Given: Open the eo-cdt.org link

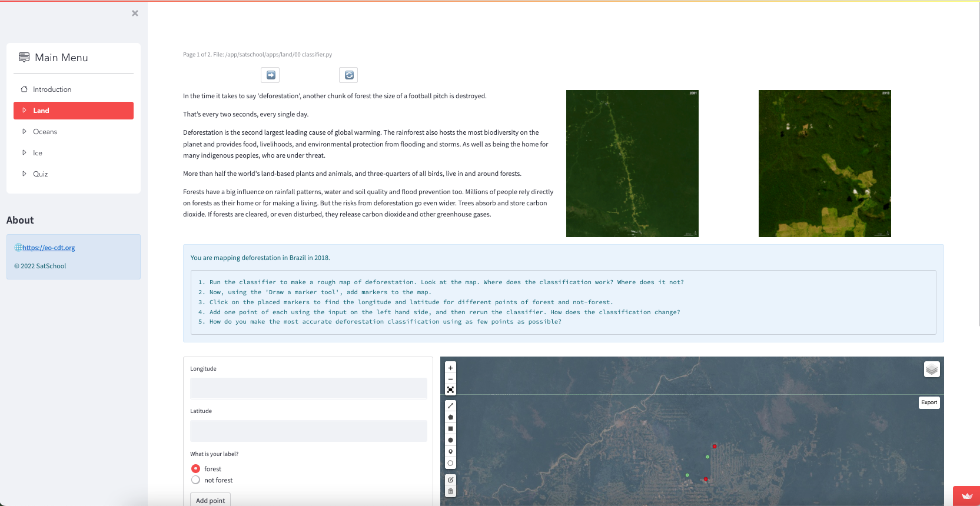Looking at the screenshot, I should (48, 248).
